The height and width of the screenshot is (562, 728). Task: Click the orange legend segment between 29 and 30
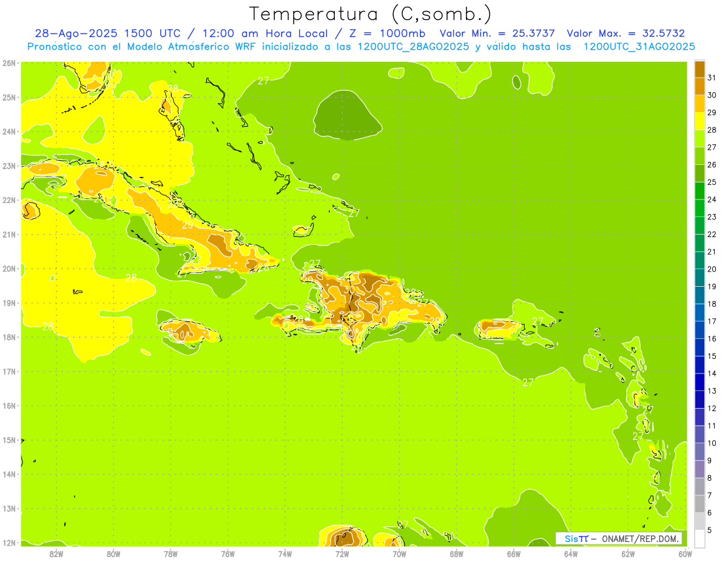click(x=699, y=104)
